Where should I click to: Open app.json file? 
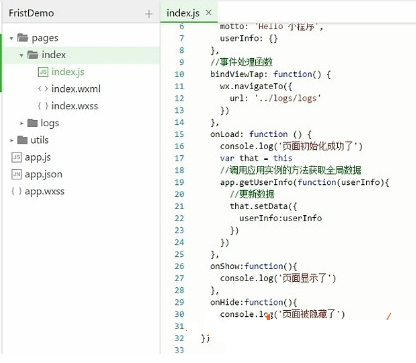click(43, 174)
